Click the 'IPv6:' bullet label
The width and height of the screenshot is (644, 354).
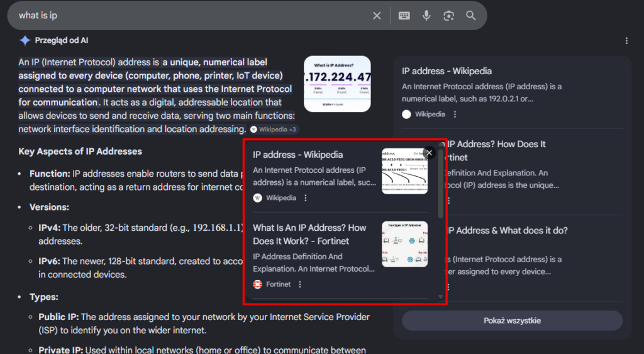pyautogui.click(x=49, y=262)
